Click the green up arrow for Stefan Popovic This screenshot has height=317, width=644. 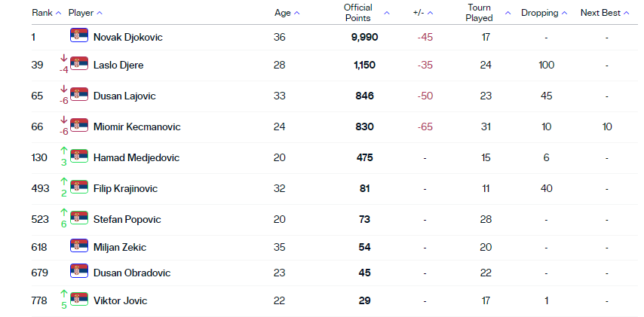point(64,213)
